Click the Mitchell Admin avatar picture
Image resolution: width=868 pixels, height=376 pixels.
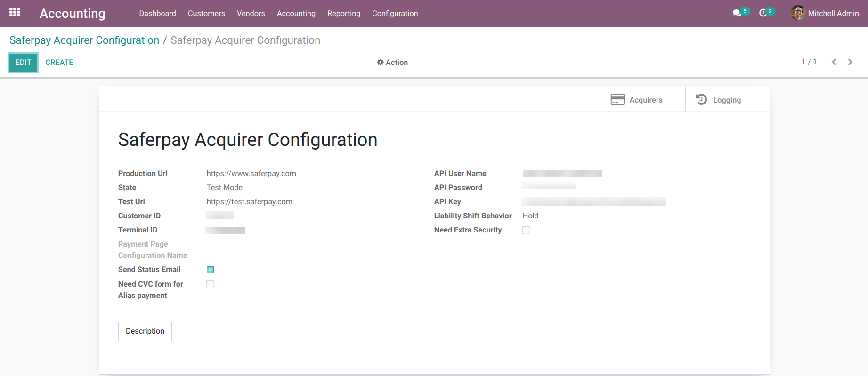pyautogui.click(x=798, y=13)
